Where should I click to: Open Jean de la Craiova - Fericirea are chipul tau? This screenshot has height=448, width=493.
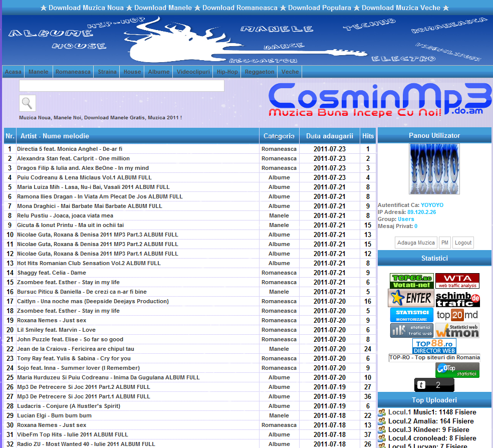tap(76, 349)
